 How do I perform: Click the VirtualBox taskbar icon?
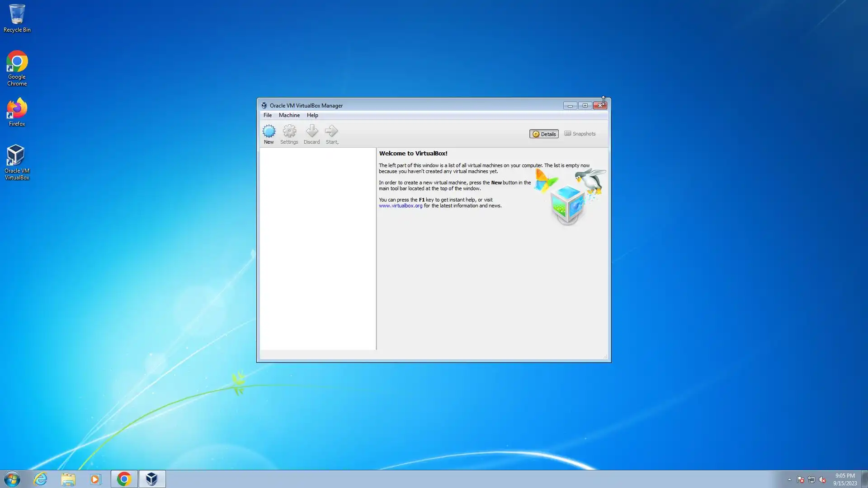point(152,479)
